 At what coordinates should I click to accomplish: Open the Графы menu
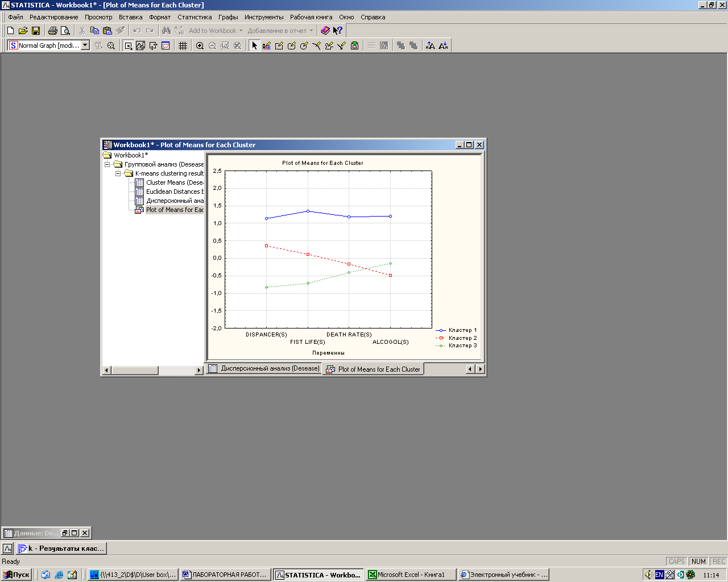coord(228,17)
